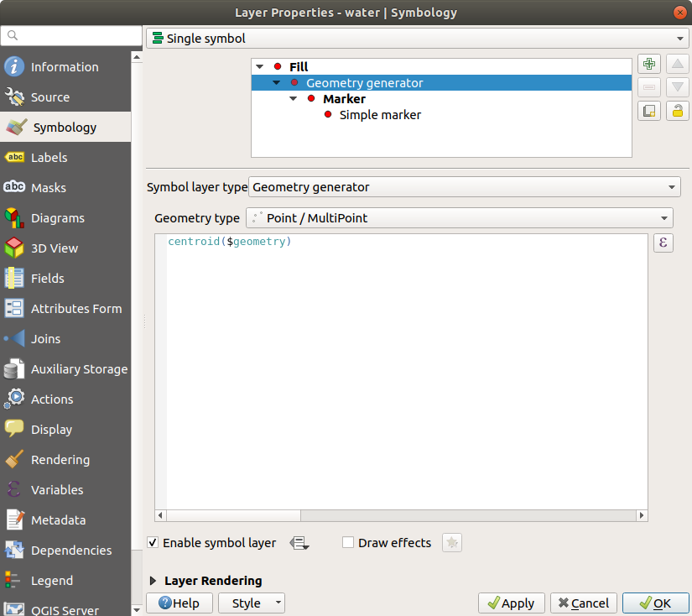The height and width of the screenshot is (616, 692).
Task: Select Simple marker in the symbol tree
Action: tap(379, 115)
